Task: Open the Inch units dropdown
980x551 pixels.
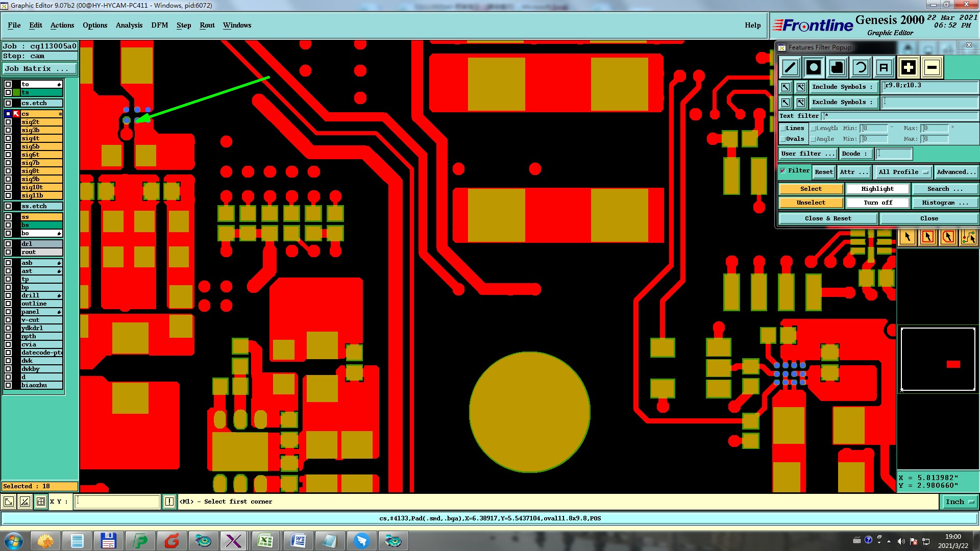Action: coord(959,502)
